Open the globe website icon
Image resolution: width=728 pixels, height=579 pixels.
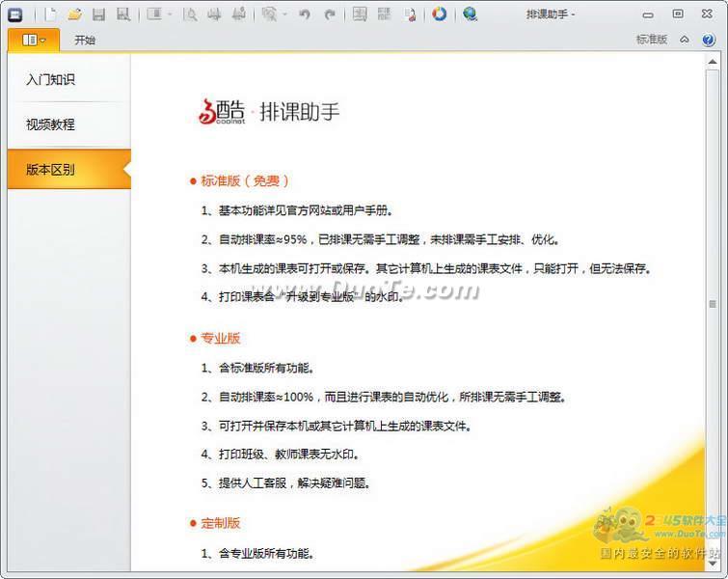pyautogui.click(x=470, y=14)
